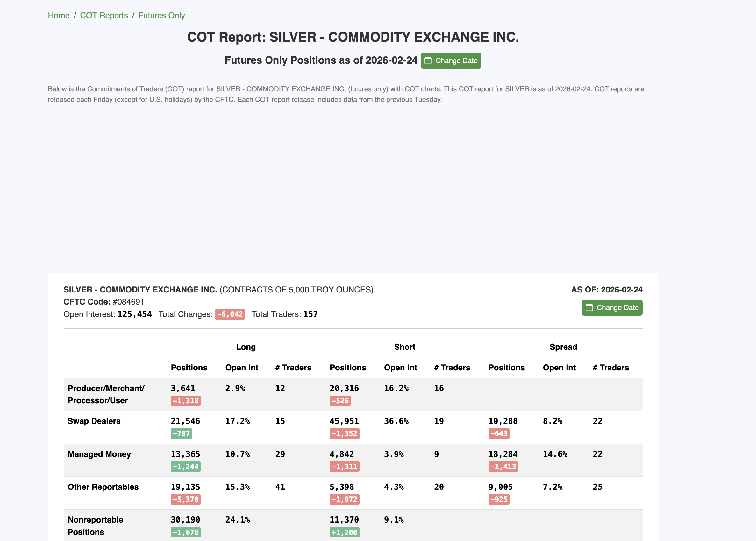Click the Other Reportables -5,370 badge
This screenshot has width=756, height=541.
(185, 499)
